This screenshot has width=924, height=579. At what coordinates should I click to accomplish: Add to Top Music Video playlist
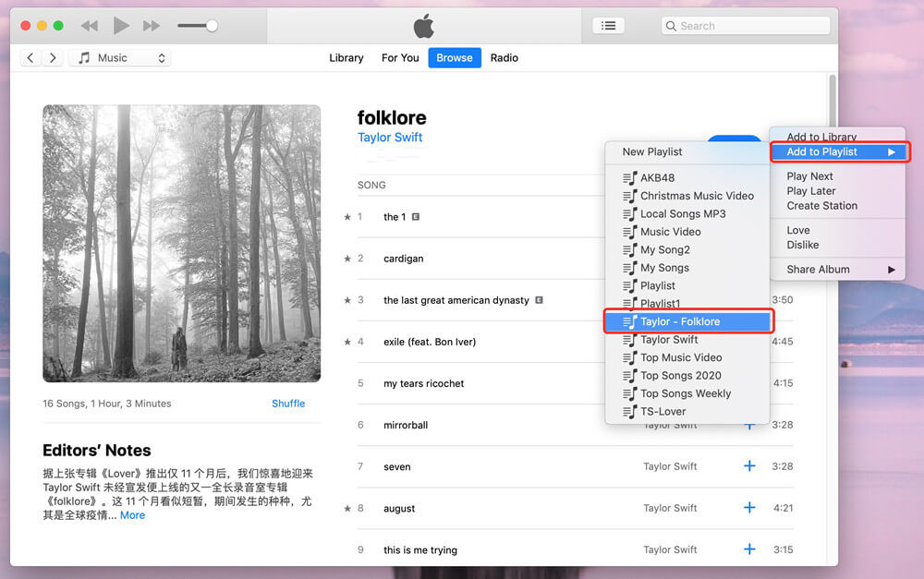[x=687, y=357]
